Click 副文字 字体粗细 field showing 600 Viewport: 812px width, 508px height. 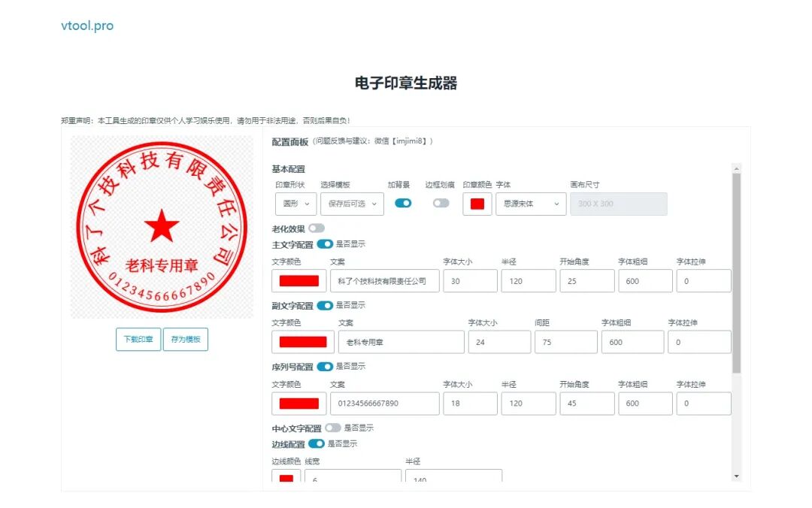[633, 342]
